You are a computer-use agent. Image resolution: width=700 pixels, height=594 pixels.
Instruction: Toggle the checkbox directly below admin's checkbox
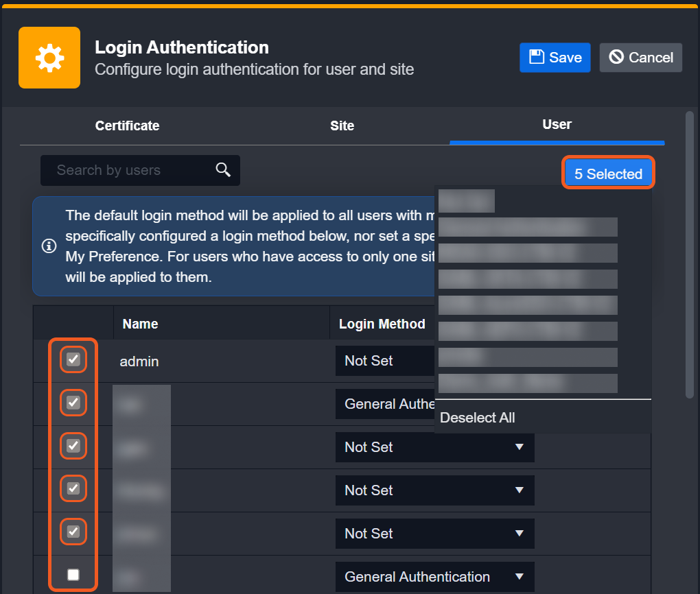click(73, 403)
